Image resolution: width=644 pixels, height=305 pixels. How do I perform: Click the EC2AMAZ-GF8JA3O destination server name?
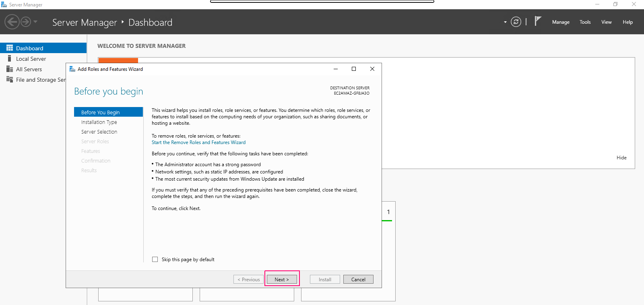[x=351, y=93]
